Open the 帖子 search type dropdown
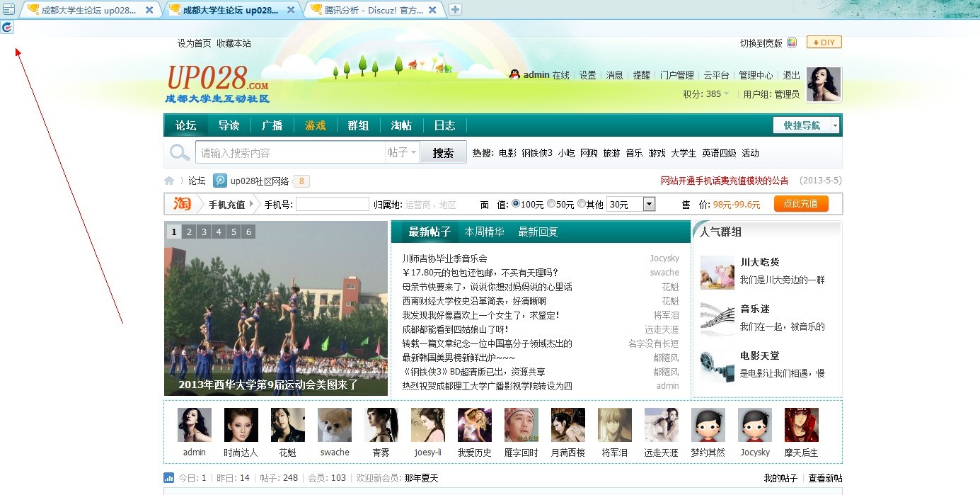This screenshot has height=495, width=980. (x=402, y=152)
